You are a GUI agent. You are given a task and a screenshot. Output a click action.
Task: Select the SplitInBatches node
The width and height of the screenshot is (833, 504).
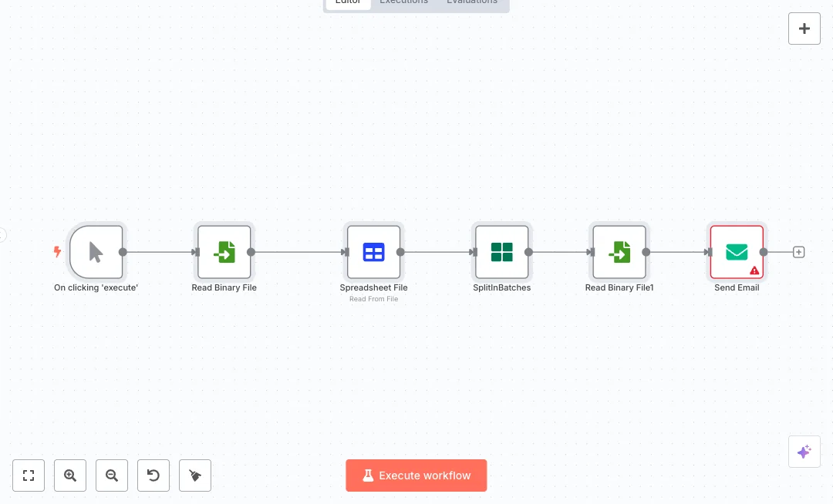pos(502,252)
